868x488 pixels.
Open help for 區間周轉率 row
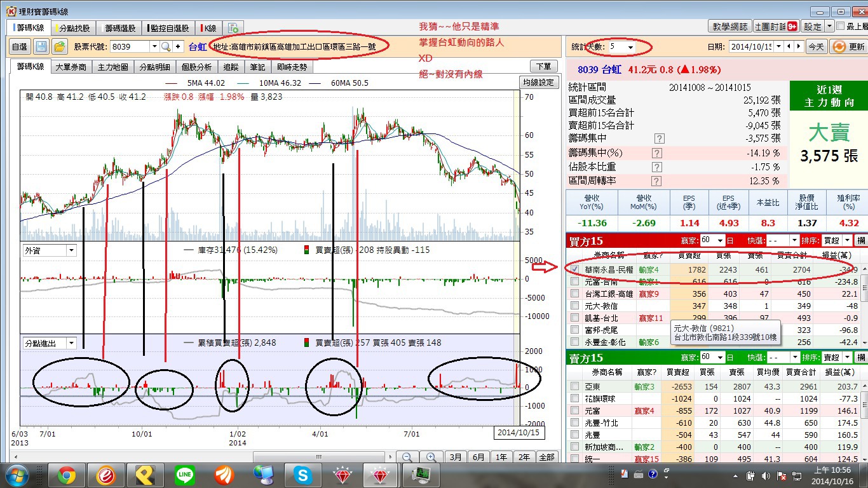pyautogui.click(x=657, y=181)
